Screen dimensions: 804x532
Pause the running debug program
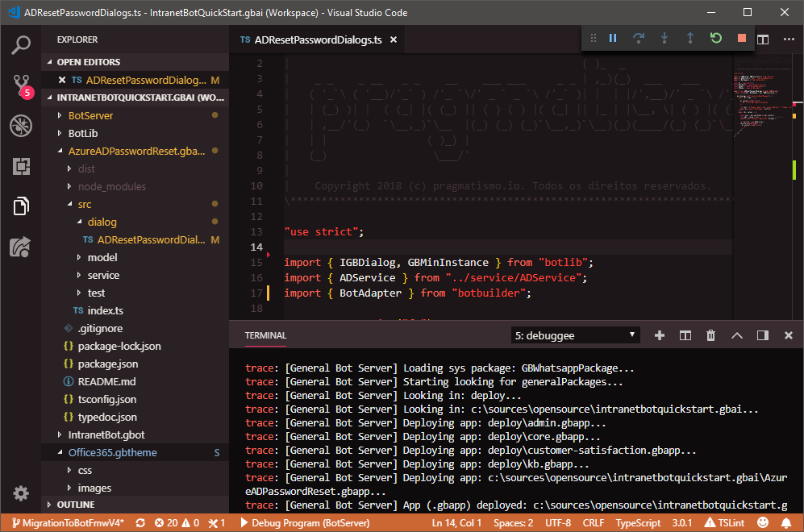pyautogui.click(x=613, y=38)
